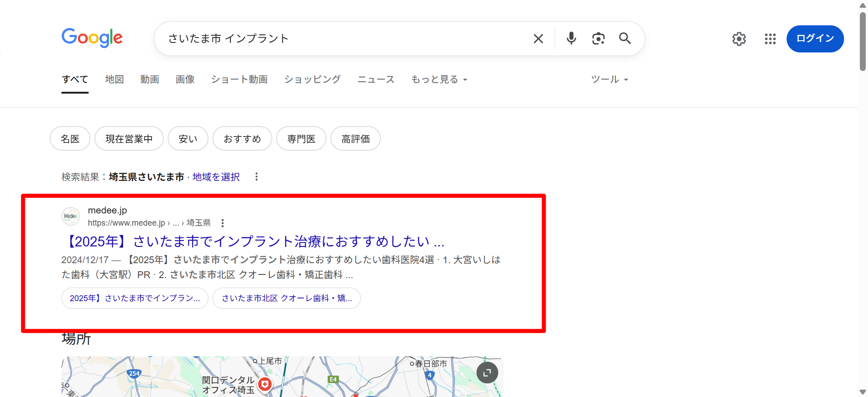The height and width of the screenshot is (397, 868).
Task: Open settings gear icon
Action: pos(739,39)
